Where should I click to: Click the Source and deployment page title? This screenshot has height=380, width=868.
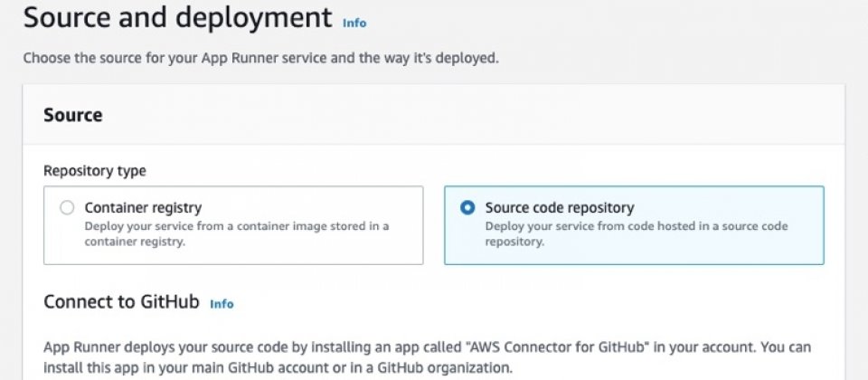(178, 18)
